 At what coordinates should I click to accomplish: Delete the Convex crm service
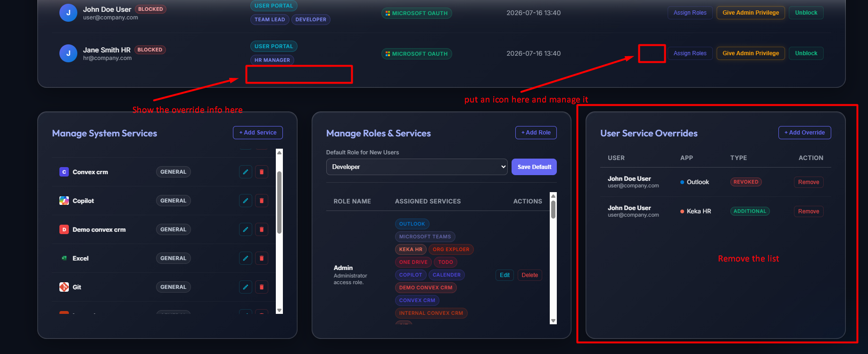click(x=262, y=172)
